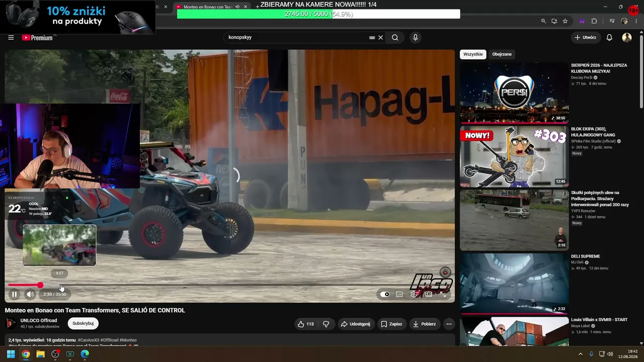Clear the konopskyy search text
644x362 pixels.
pos(381,38)
